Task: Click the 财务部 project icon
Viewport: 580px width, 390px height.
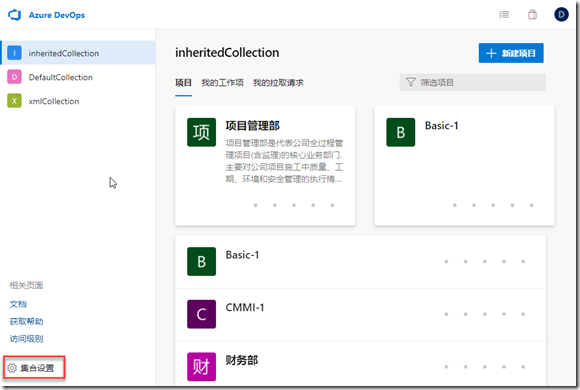Action: [201, 367]
